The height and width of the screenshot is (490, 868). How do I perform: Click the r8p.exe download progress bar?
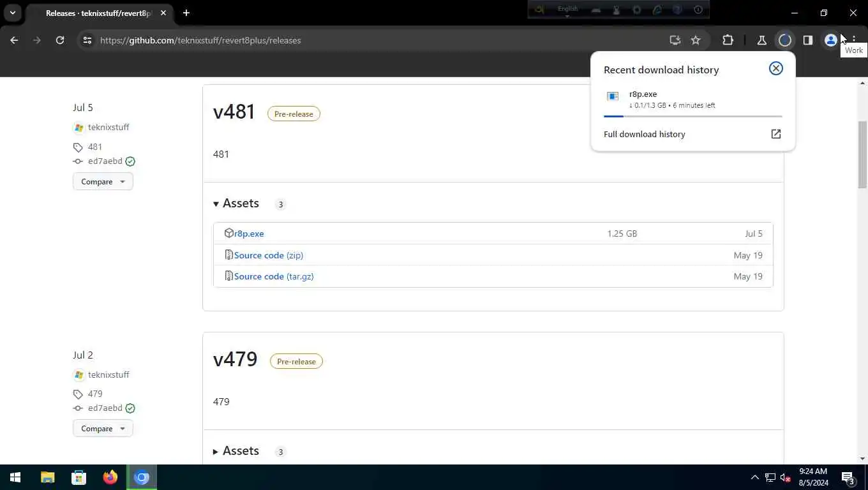692,116
